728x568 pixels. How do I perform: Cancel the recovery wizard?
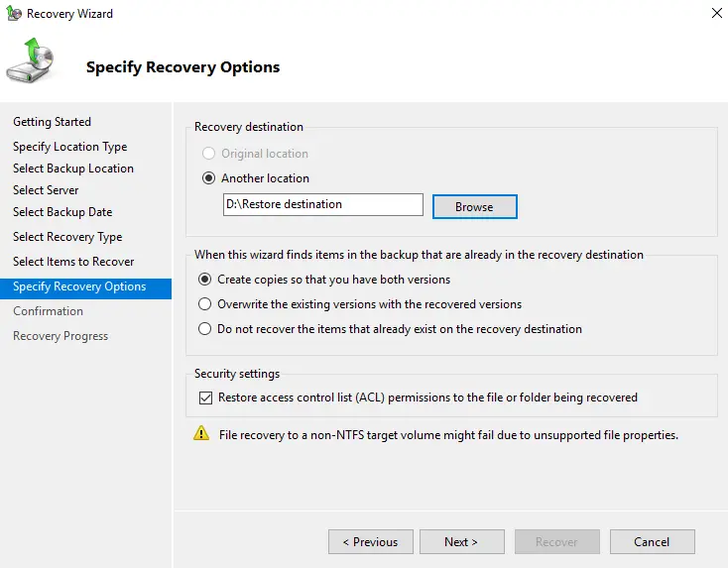(x=652, y=542)
